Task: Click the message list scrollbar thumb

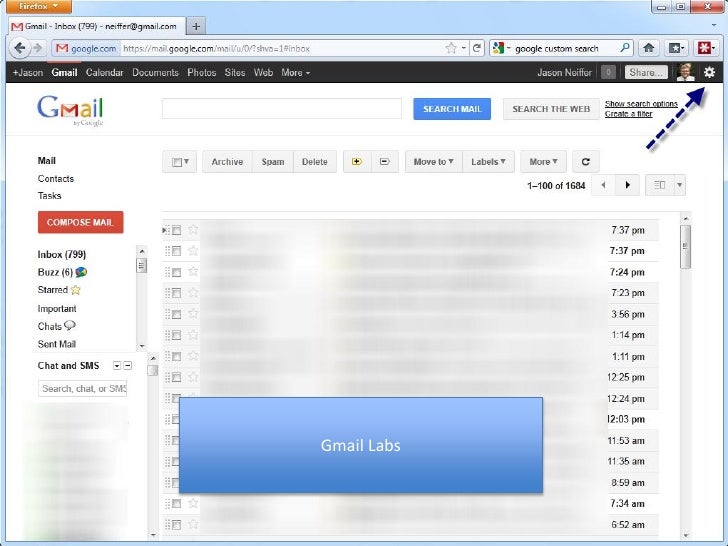Action: click(685, 247)
